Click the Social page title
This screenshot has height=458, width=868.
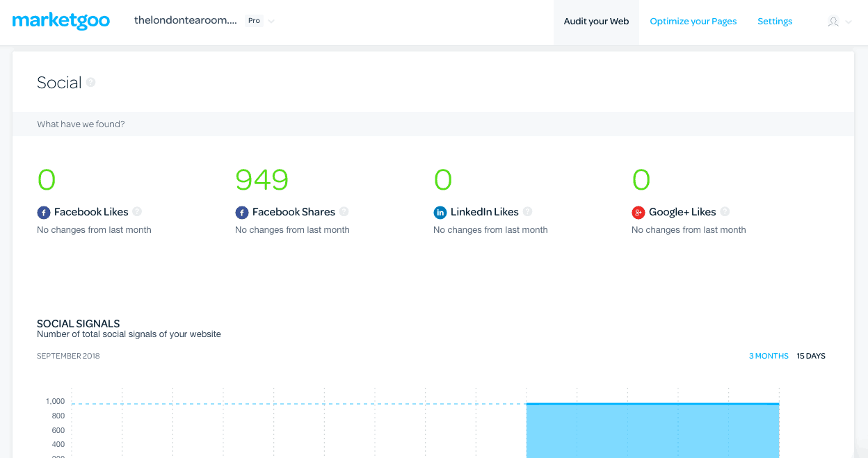pos(59,83)
